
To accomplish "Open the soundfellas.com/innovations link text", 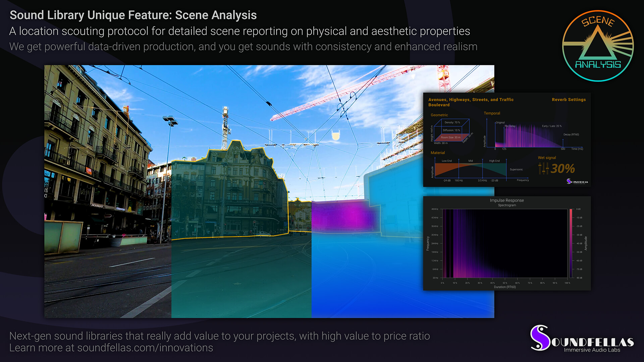I will pos(145,348).
